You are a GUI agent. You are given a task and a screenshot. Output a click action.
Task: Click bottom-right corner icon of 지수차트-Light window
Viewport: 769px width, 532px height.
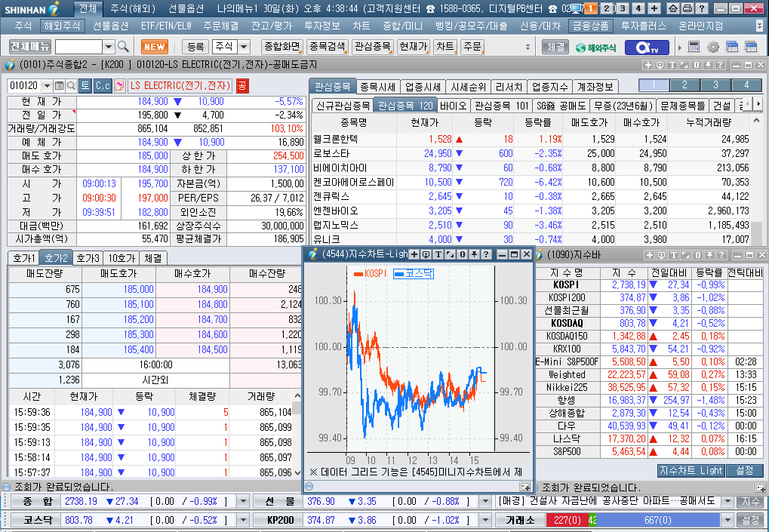[x=524, y=487]
